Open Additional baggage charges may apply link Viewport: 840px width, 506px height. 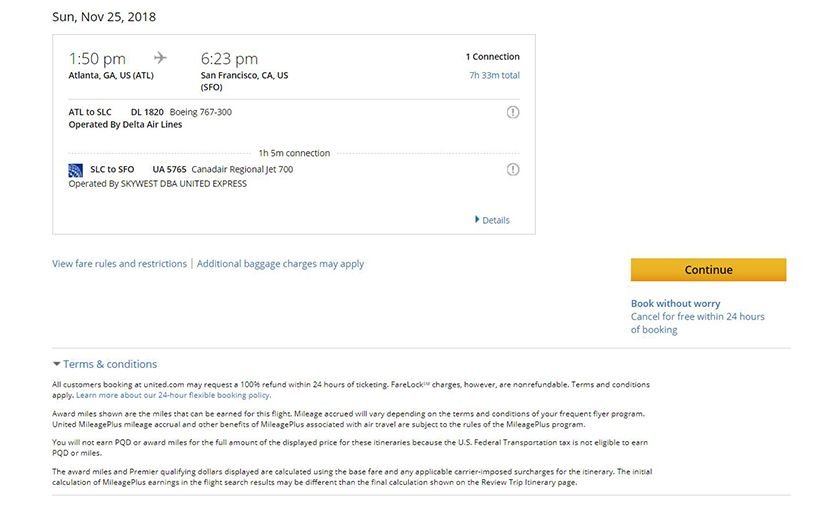click(280, 264)
